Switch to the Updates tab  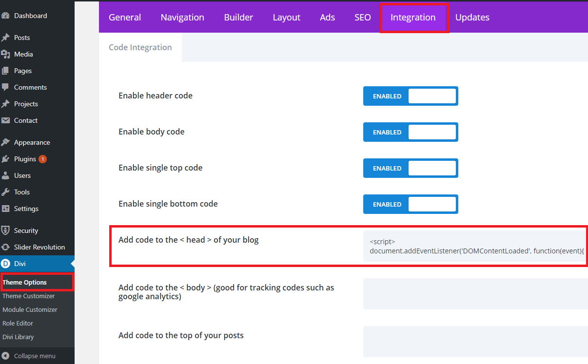(472, 17)
